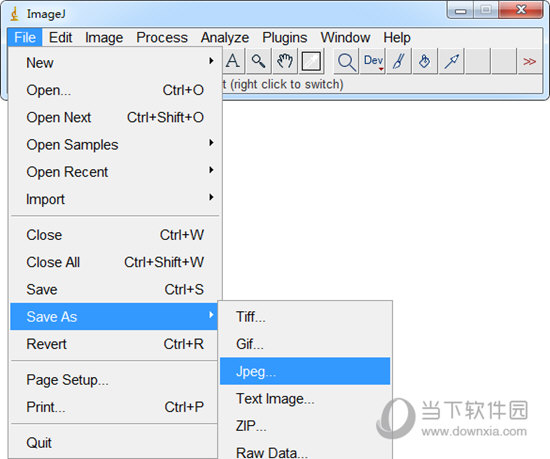Open the Analyze menu
Viewport: 550px width, 459px height.
click(225, 38)
